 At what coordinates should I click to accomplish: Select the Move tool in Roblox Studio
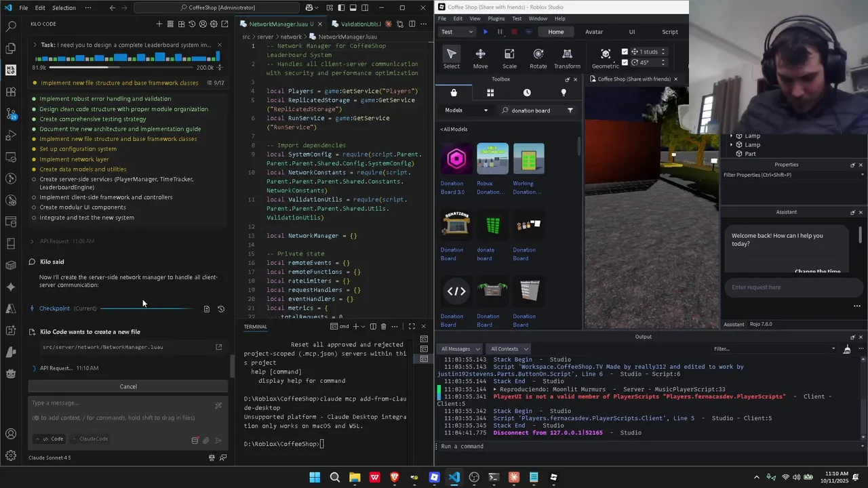click(x=480, y=58)
